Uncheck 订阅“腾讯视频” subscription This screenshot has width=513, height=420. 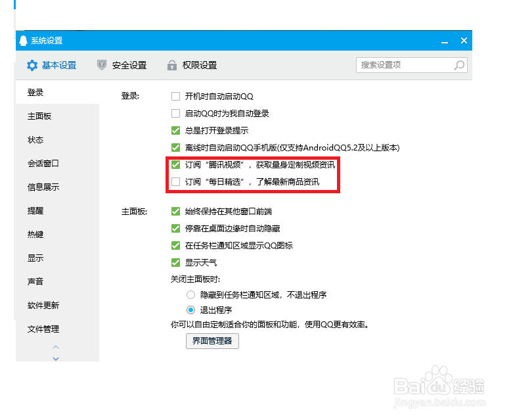(x=175, y=165)
